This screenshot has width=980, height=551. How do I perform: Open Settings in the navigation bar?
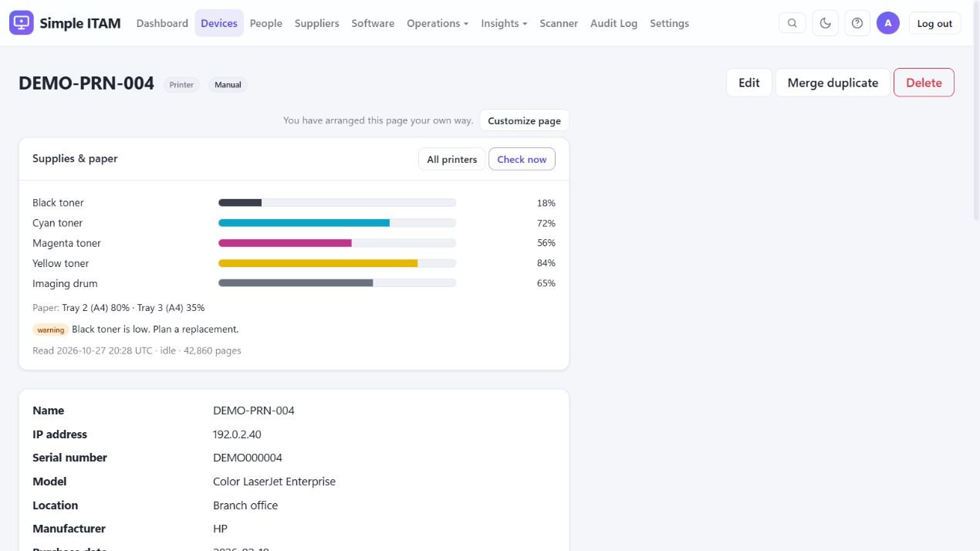point(669,23)
